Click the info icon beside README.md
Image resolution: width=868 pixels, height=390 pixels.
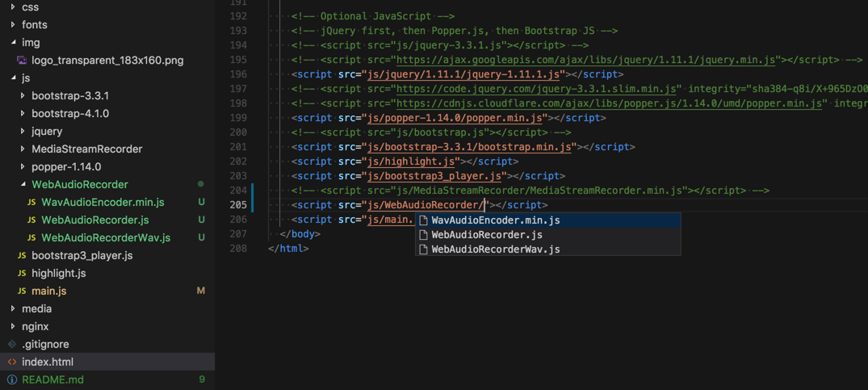pyautogui.click(x=12, y=380)
